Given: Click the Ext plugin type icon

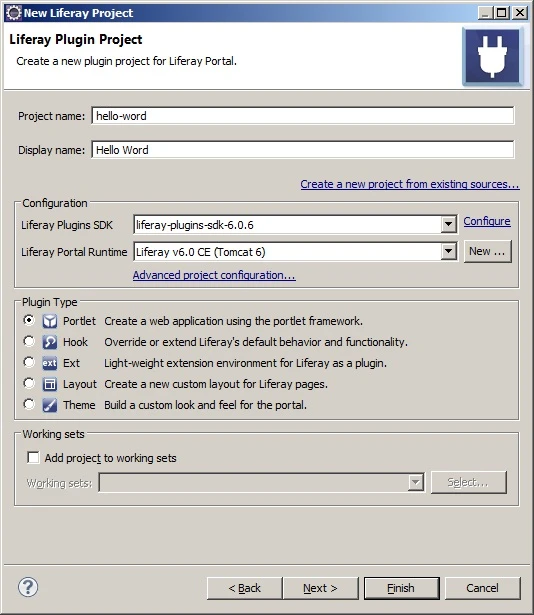Looking at the screenshot, I should (50, 363).
